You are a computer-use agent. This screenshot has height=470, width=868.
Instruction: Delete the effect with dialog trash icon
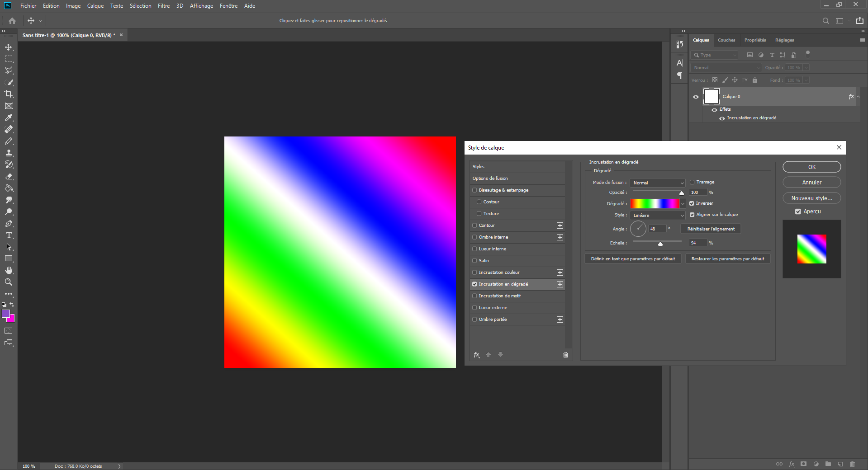pos(565,355)
